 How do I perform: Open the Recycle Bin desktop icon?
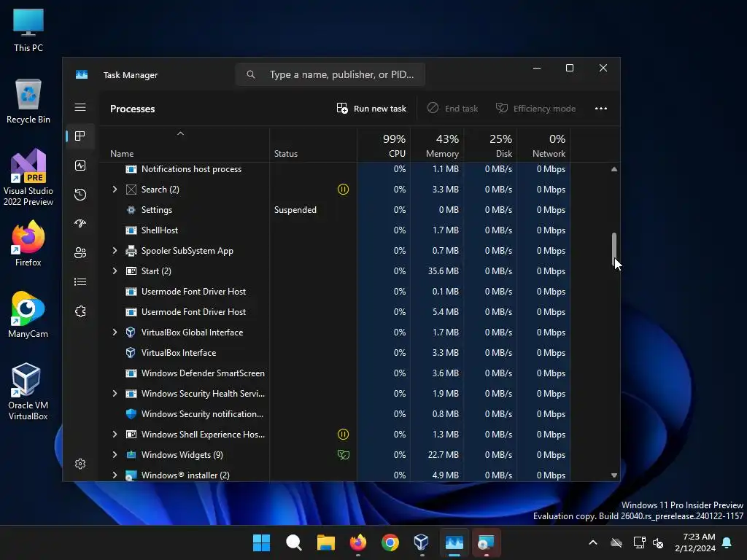click(28, 101)
